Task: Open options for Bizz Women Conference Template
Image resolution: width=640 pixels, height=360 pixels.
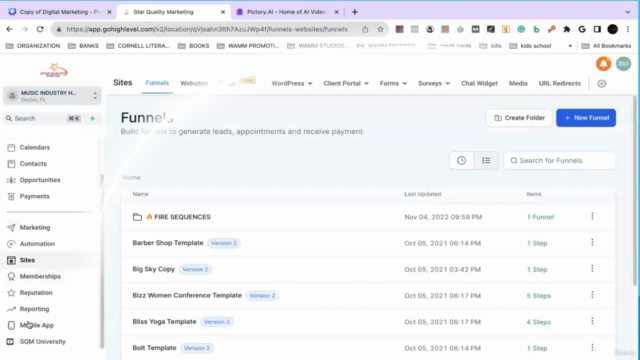Action: coord(592,295)
